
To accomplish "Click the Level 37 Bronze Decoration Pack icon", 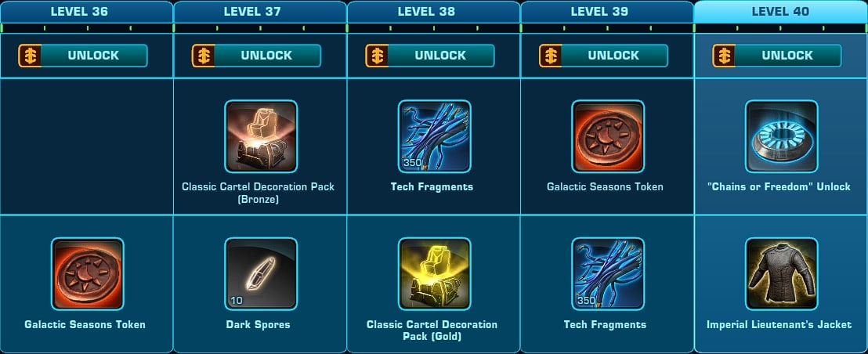I will (x=261, y=136).
